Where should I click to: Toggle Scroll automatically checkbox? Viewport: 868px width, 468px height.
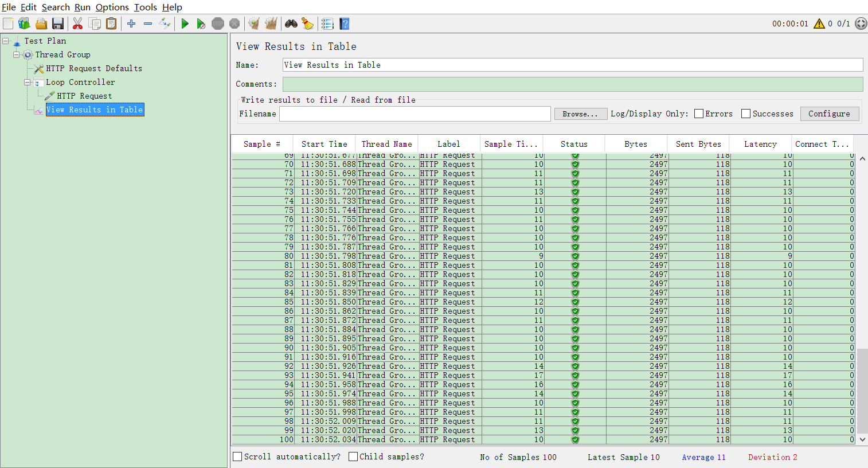pos(237,457)
